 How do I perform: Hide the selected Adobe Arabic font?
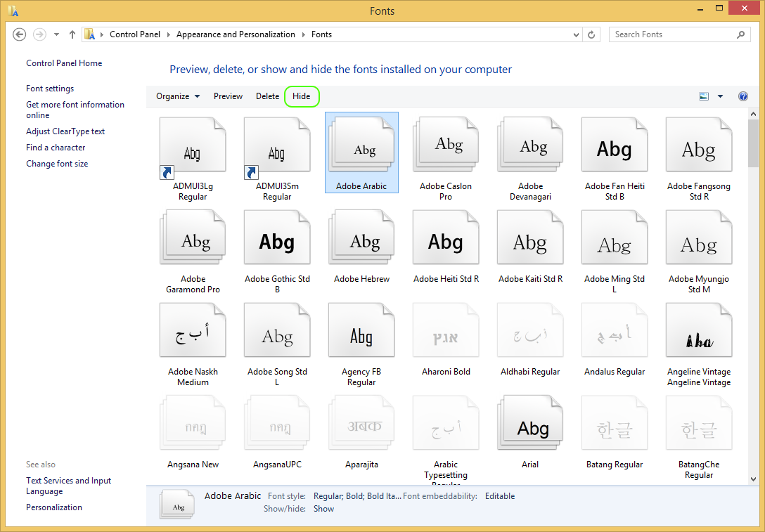pos(302,96)
